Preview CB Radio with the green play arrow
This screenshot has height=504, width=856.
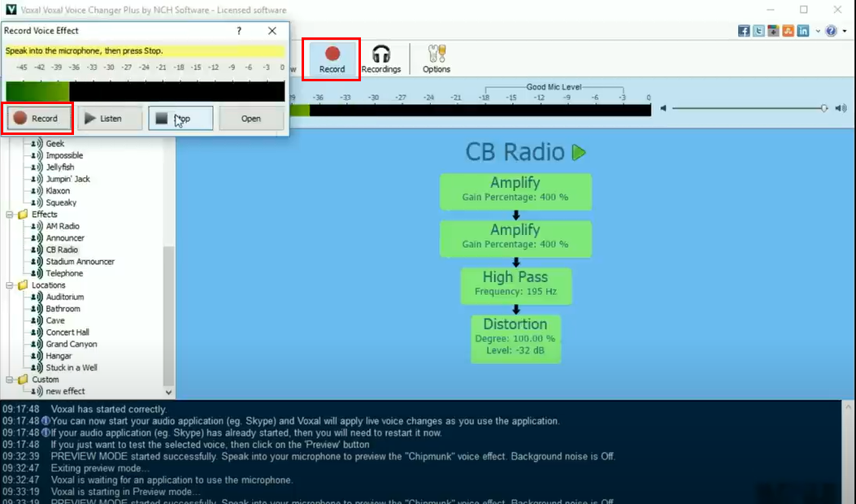(579, 152)
